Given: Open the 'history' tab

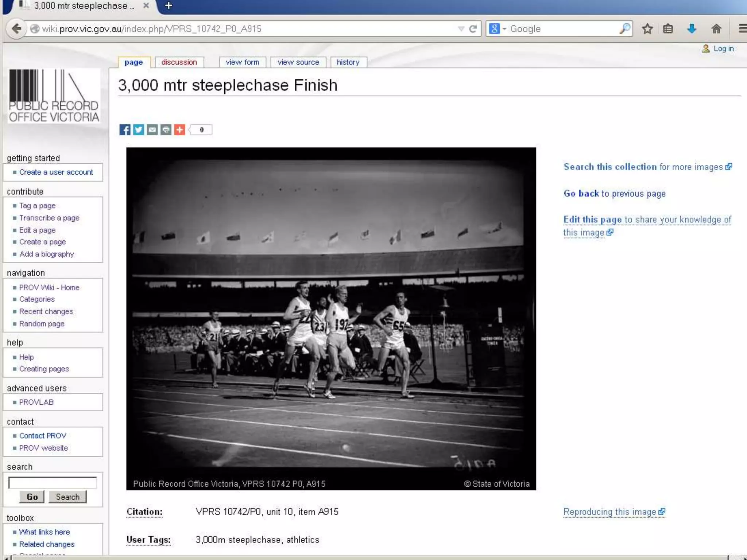Looking at the screenshot, I should tap(348, 62).
